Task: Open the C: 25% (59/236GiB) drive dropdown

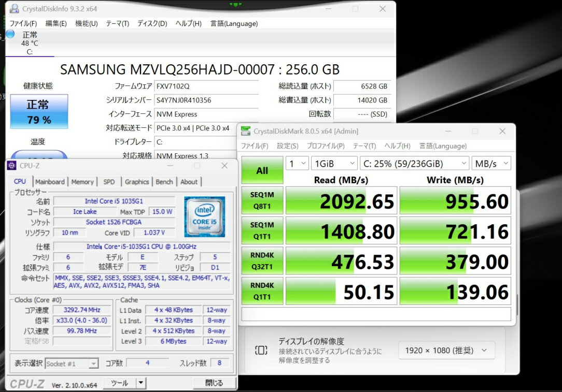Action: tap(414, 164)
